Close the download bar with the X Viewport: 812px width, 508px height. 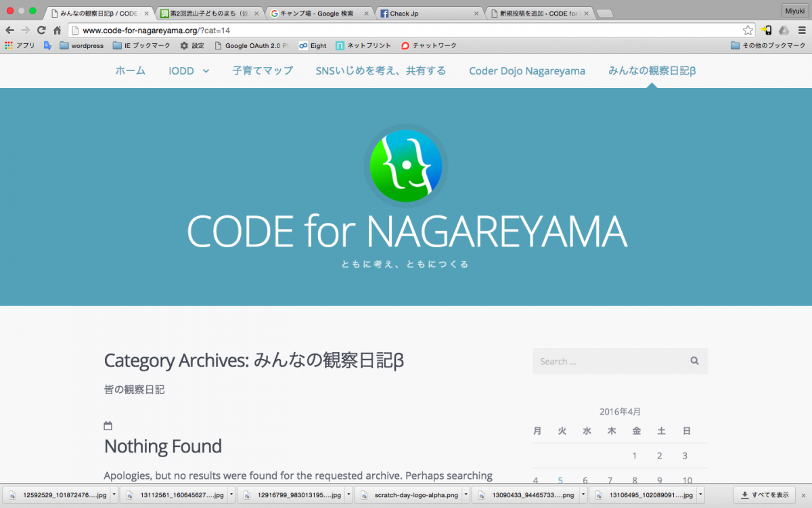point(803,494)
